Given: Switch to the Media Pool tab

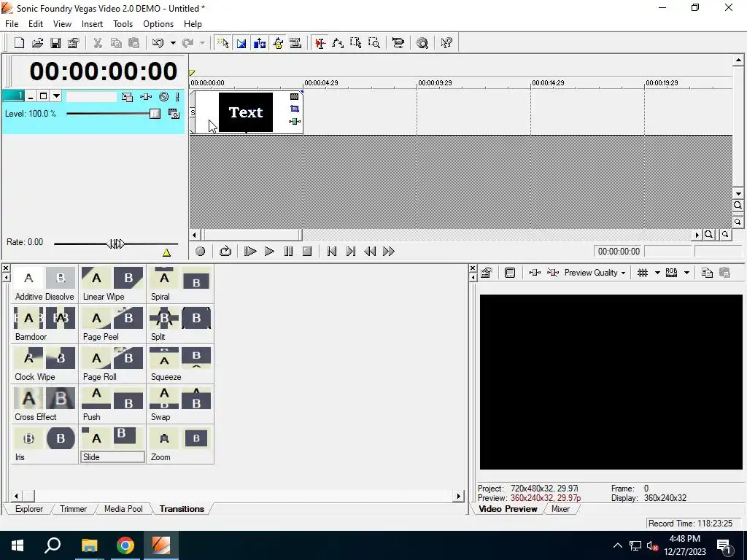Looking at the screenshot, I should click(x=123, y=508).
